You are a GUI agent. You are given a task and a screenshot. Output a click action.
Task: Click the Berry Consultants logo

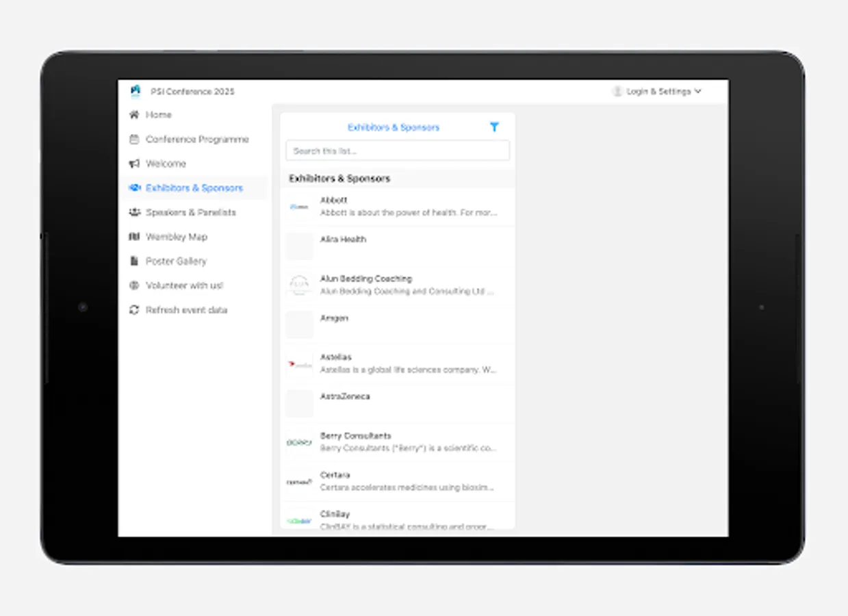[299, 442]
